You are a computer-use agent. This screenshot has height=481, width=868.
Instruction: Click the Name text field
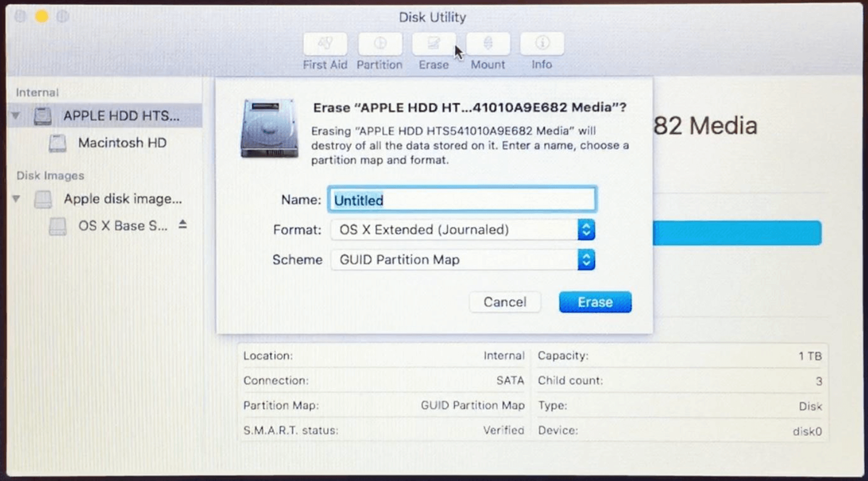pyautogui.click(x=462, y=200)
